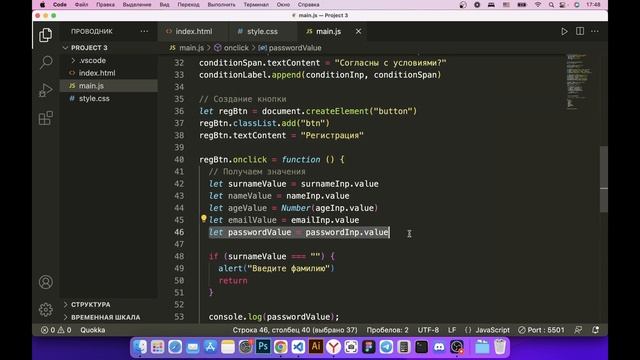The image size is (640, 360).
Task: Open Visual Studio Code Dock icon
Action: click(x=298, y=347)
